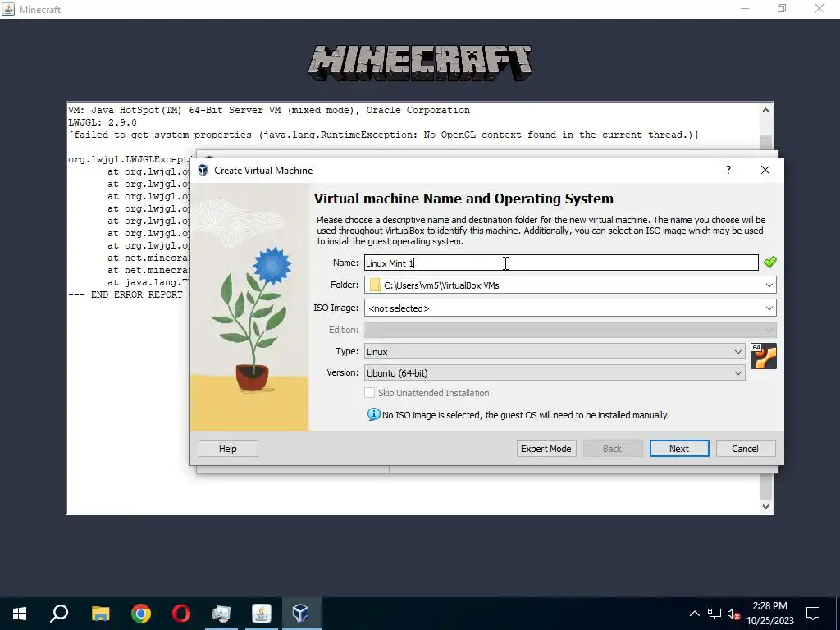Image resolution: width=840 pixels, height=630 pixels.
Task: Open the muted volume tray icon
Action: [x=733, y=614]
